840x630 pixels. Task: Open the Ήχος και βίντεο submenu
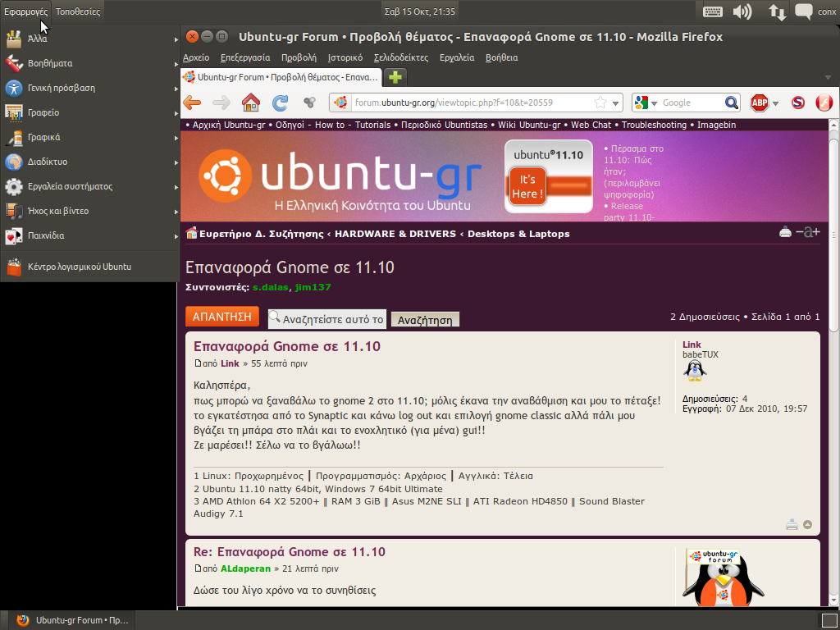coord(90,211)
